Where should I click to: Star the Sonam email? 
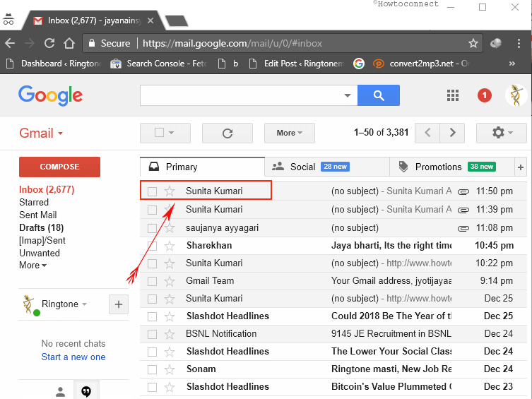coord(170,369)
